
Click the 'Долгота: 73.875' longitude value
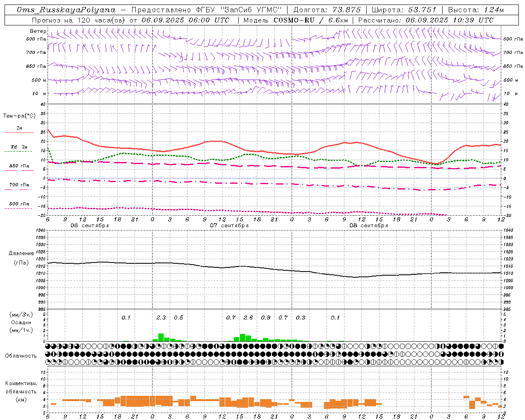(x=327, y=10)
